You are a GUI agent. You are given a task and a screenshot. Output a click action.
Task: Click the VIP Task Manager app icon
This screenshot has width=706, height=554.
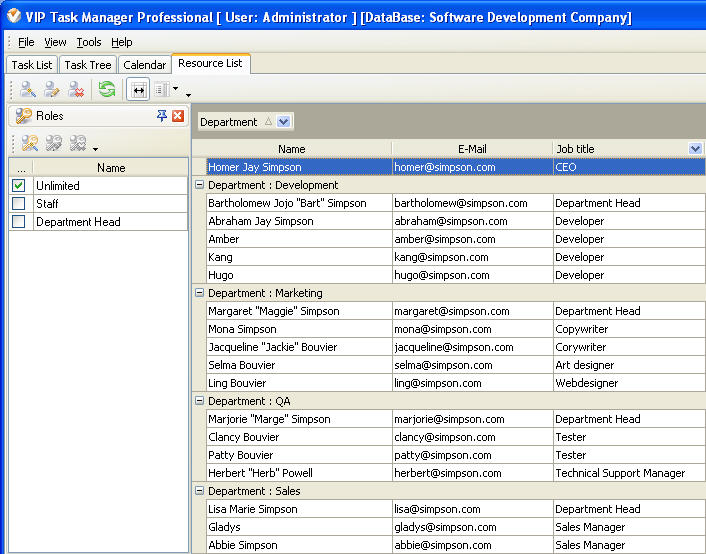[14, 16]
